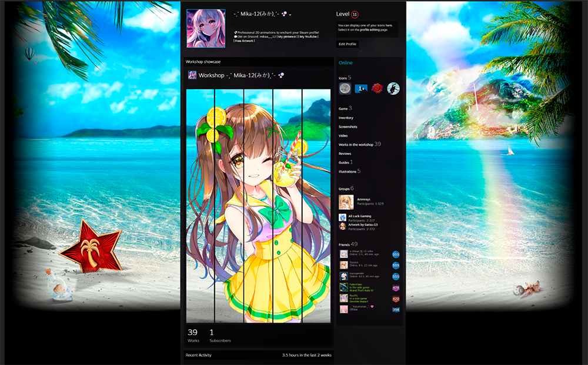Select the gray coin badge icon
The width and height of the screenshot is (588, 365).
[x=345, y=88]
